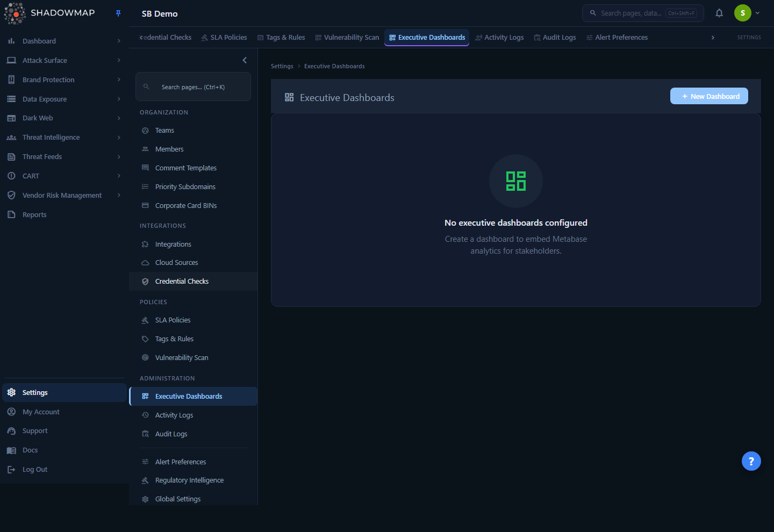Expand Dark Web submenu chevron
Viewport: 774px width, 532px height.
[119, 118]
